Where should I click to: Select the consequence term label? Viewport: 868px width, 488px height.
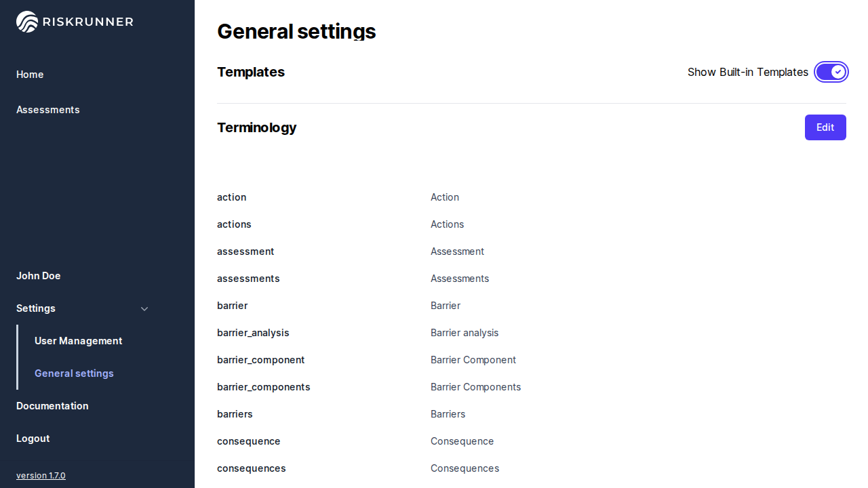click(x=248, y=441)
